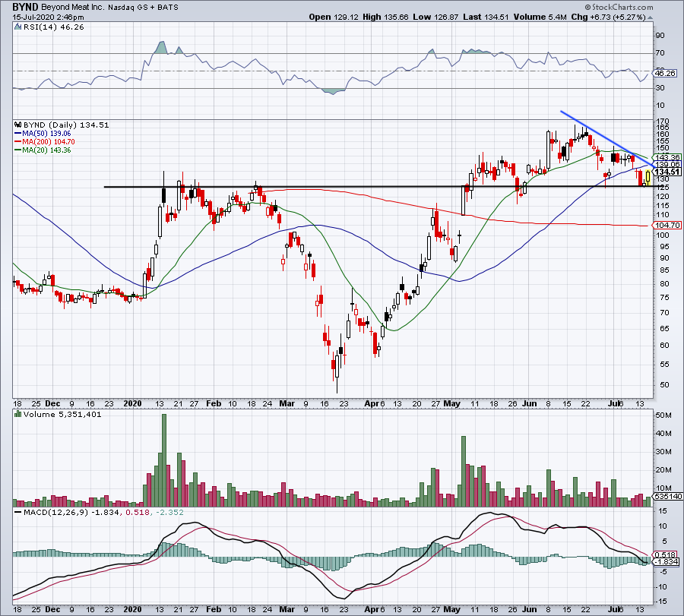684x616 pixels.
Task: Click the RSI(14) 46.26 legend text
Action: coord(54,27)
